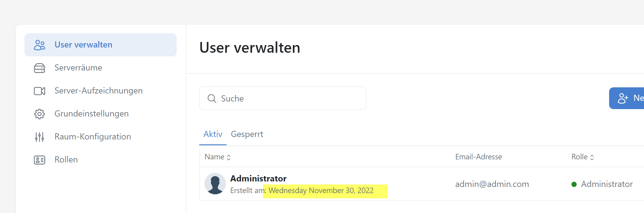The width and height of the screenshot is (644, 213).
Task: Select the Raum-Konfiguration sliders icon
Action: point(39,137)
